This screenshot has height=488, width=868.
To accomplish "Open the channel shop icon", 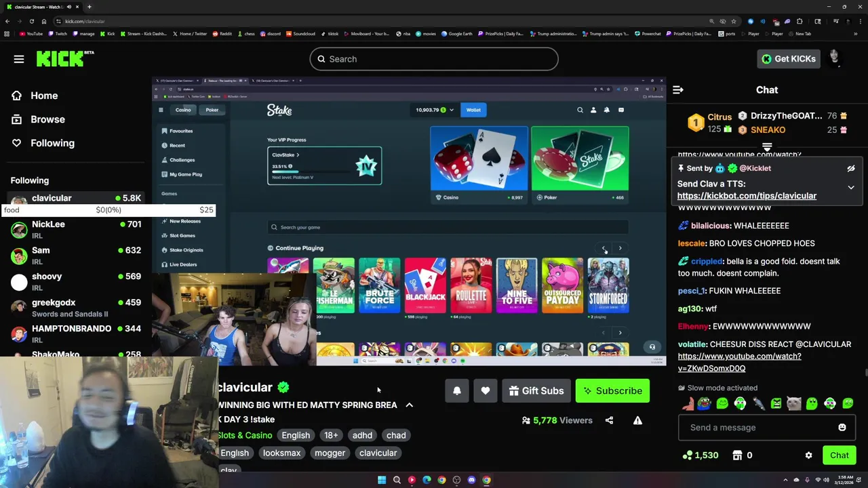I will 737,455.
